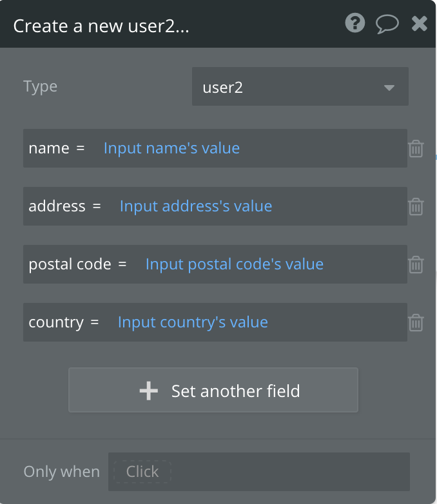Viewport: 437px width, 504px height.
Task: Open the help question mark icon
Action: [355, 24]
